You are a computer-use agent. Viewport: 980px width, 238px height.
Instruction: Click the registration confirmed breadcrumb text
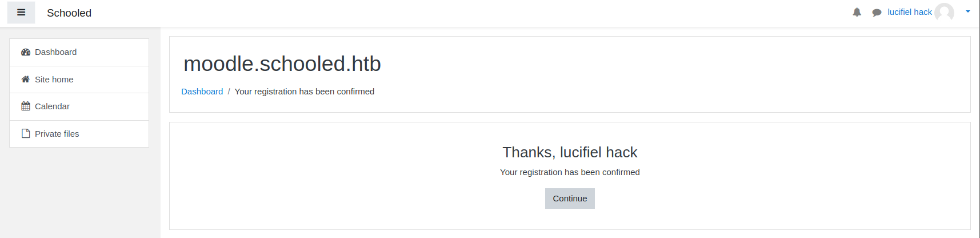tap(305, 92)
